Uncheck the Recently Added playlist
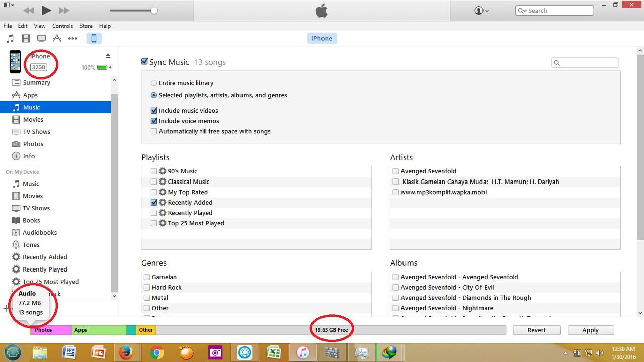The width and height of the screenshot is (644, 362). tap(154, 202)
